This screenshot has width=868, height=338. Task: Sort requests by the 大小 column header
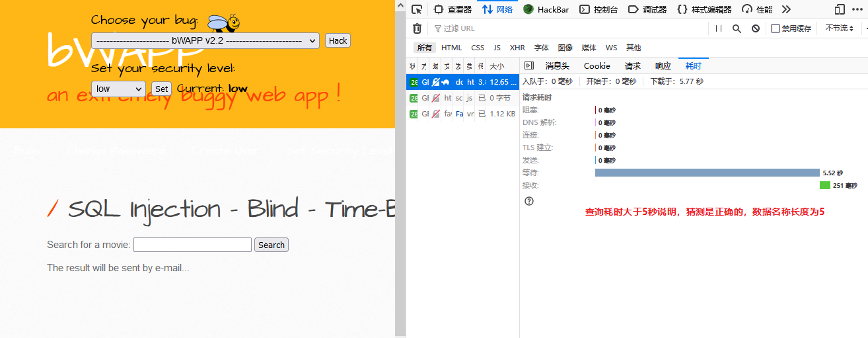coord(503,66)
